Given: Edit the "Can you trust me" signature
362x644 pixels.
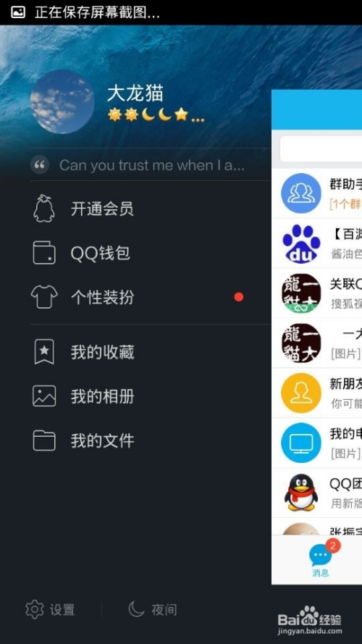Looking at the screenshot, I should click(152, 165).
